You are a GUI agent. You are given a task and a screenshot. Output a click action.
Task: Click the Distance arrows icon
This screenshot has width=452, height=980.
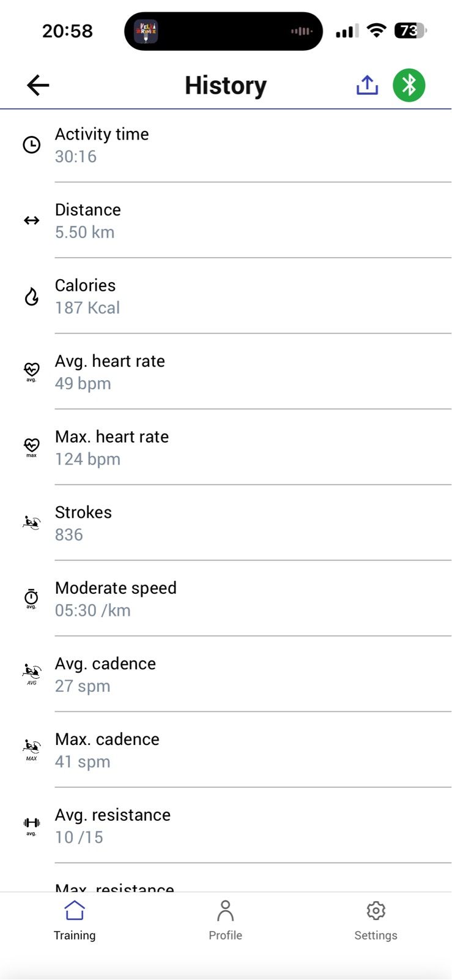[32, 220]
